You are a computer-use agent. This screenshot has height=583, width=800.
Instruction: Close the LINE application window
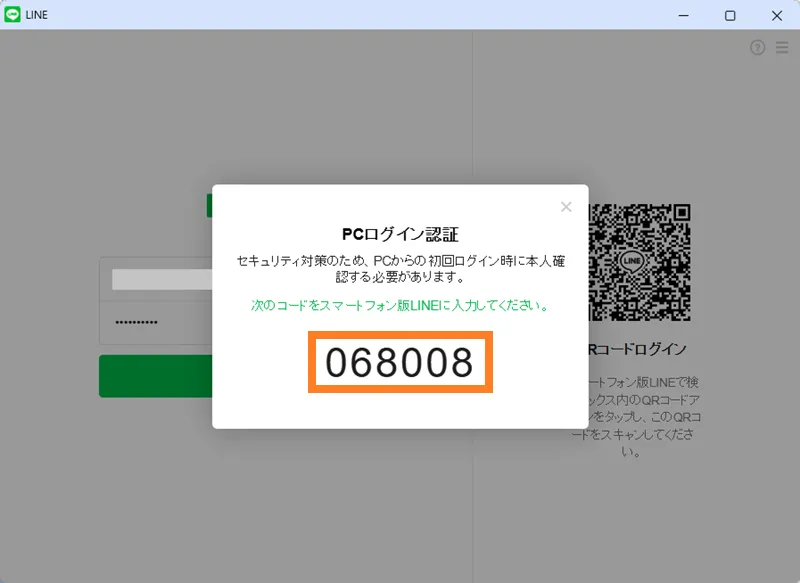[777, 15]
